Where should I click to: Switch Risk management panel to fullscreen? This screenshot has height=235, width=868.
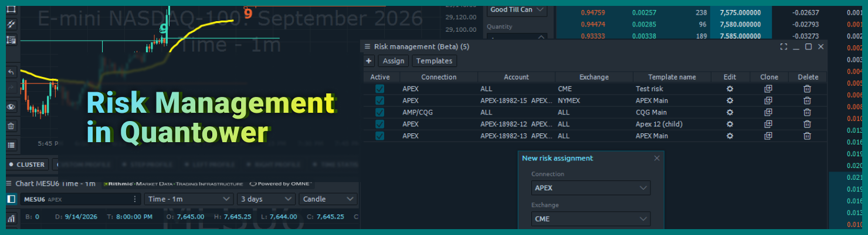tap(783, 46)
